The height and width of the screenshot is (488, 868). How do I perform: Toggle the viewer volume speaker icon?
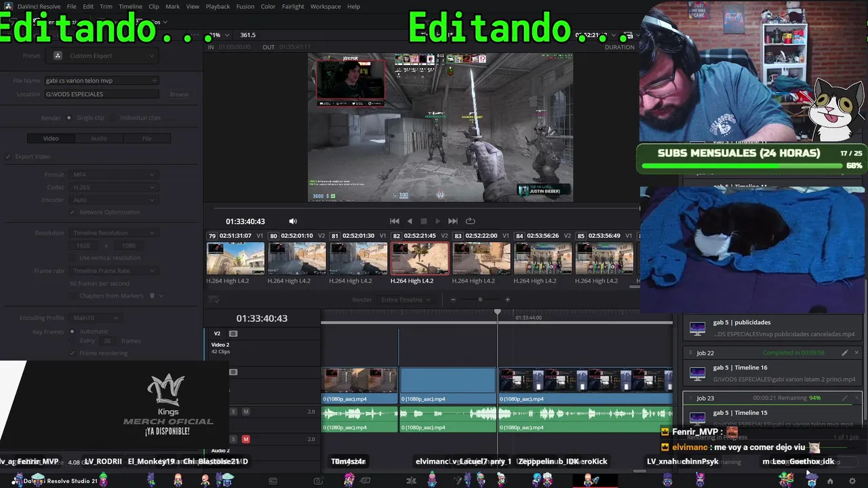tap(293, 221)
